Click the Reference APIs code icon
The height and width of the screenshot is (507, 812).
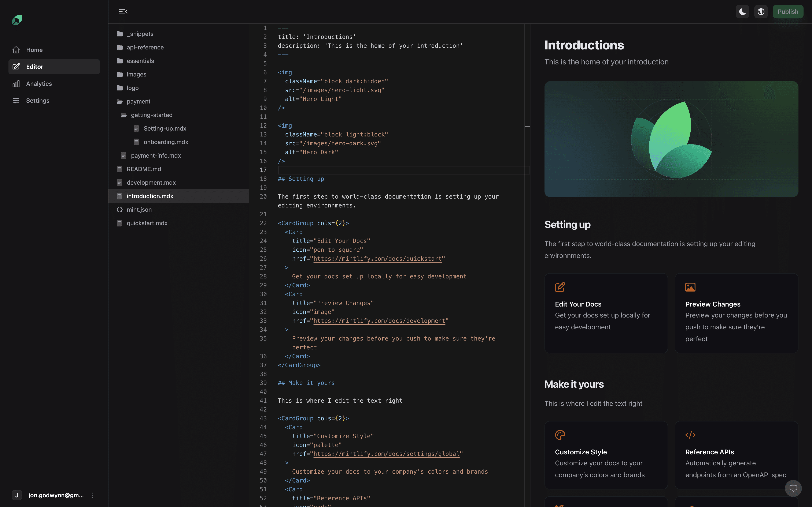point(690,435)
